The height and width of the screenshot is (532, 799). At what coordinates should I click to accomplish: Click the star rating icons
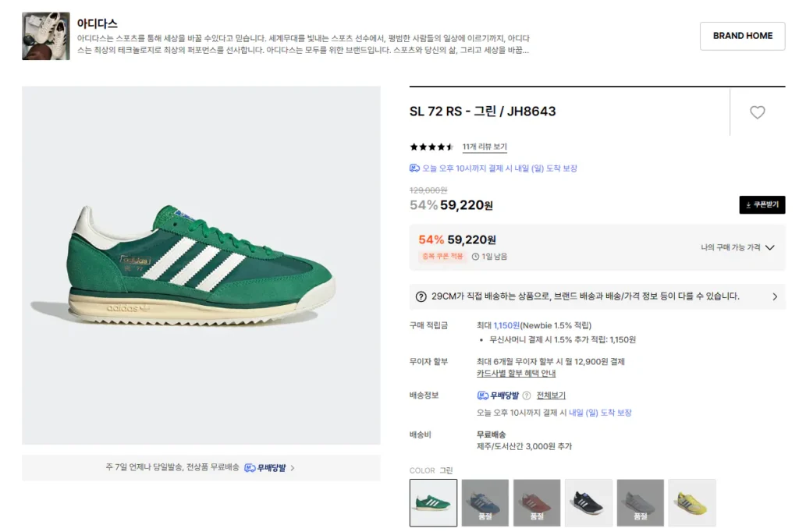click(431, 147)
